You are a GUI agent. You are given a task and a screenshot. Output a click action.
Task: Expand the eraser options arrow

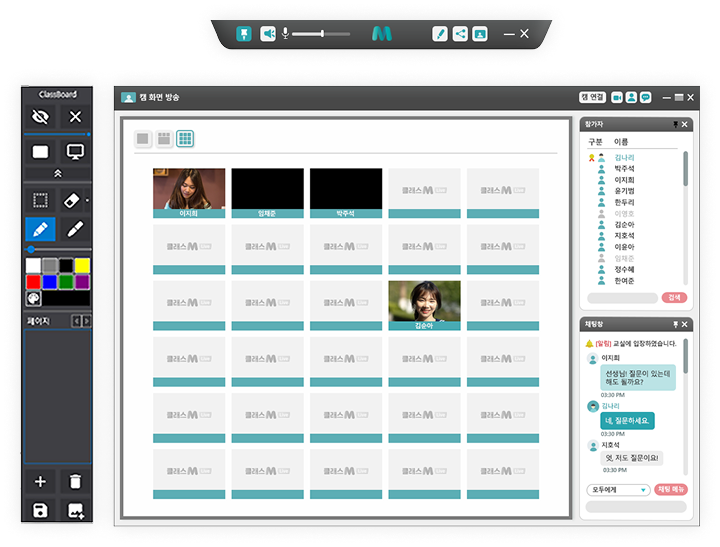click(88, 200)
